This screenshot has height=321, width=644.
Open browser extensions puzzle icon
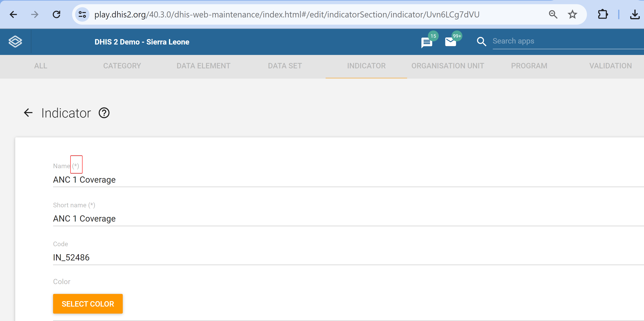coord(603,14)
